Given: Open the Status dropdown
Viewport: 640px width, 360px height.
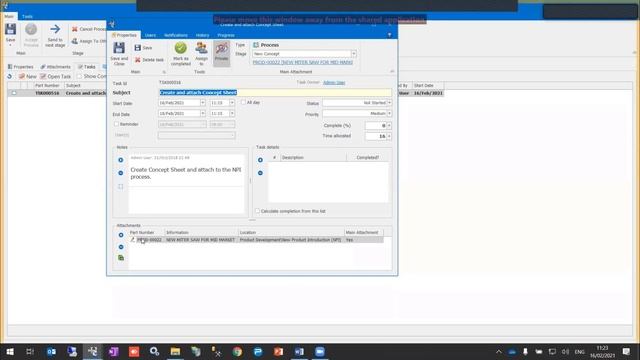Looking at the screenshot, I should [x=389, y=103].
